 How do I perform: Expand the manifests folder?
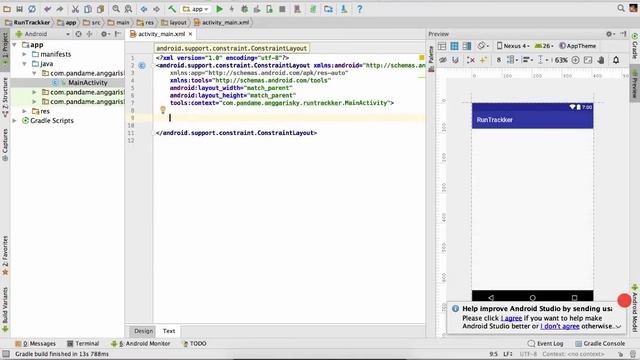[24, 54]
